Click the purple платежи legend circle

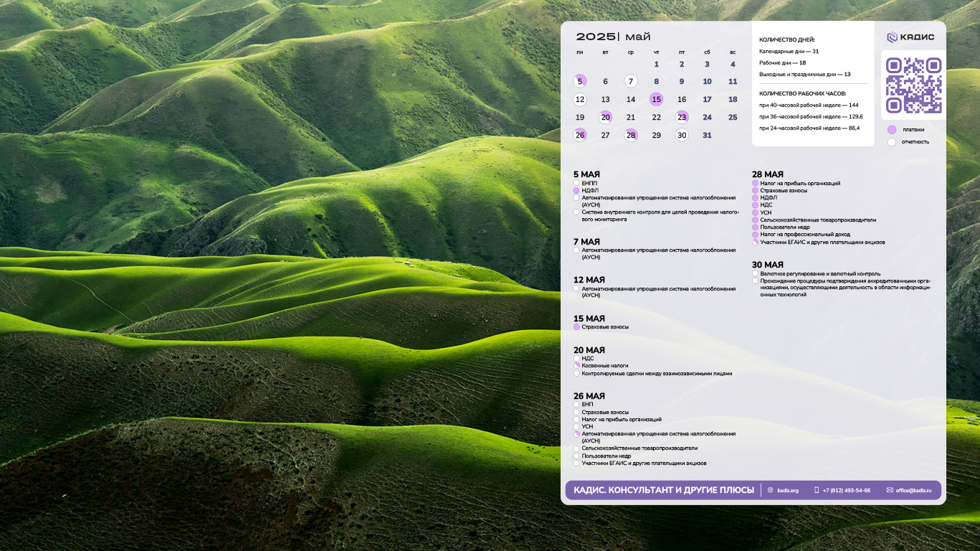[x=892, y=130]
